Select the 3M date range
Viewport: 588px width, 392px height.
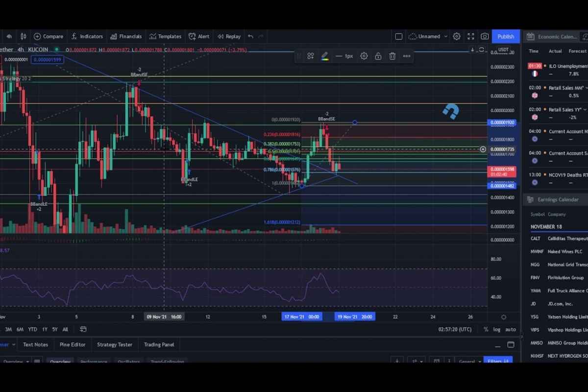(8, 329)
